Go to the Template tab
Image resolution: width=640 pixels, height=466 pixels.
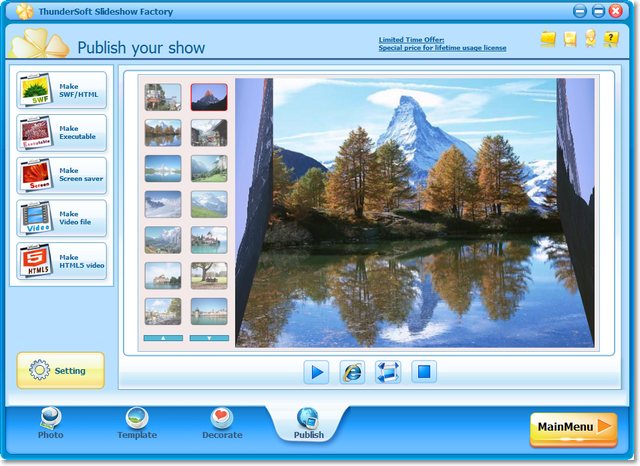(x=136, y=424)
